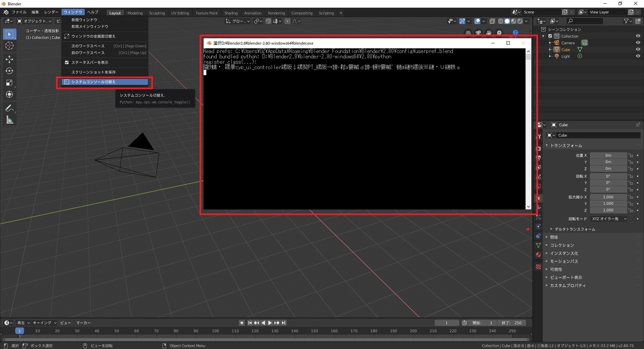Switch viewport to rendered shading mode

click(519, 21)
